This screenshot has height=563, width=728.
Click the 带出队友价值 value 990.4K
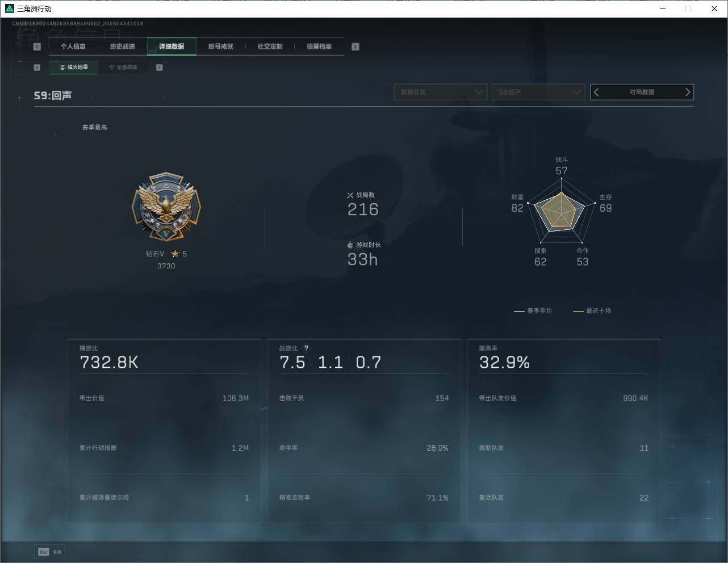pyautogui.click(x=635, y=398)
